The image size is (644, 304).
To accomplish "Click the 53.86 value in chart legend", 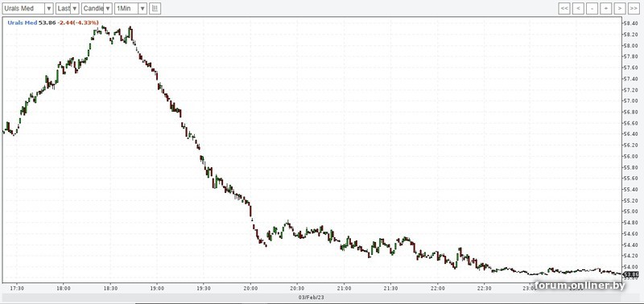I will pyautogui.click(x=47, y=23).
